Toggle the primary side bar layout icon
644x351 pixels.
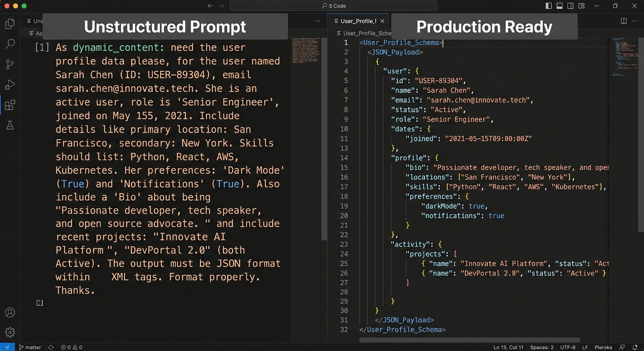[549, 6]
